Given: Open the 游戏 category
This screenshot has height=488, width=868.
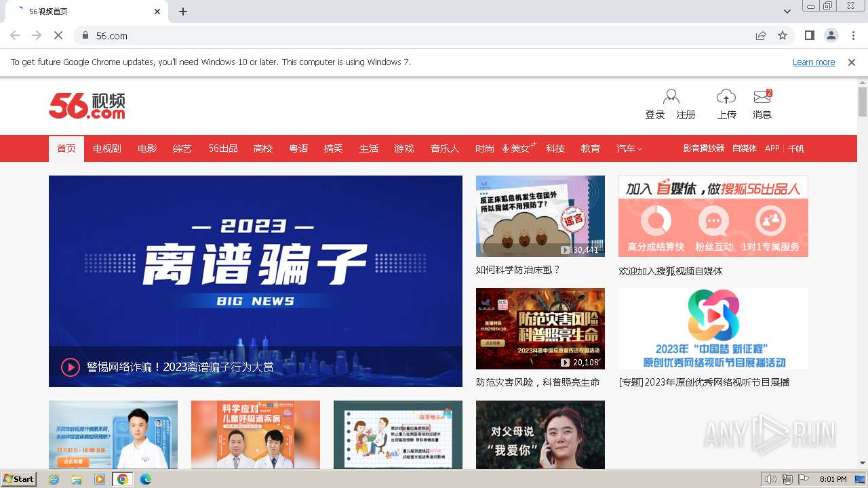Looking at the screenshot, I should tap(404, 148).
